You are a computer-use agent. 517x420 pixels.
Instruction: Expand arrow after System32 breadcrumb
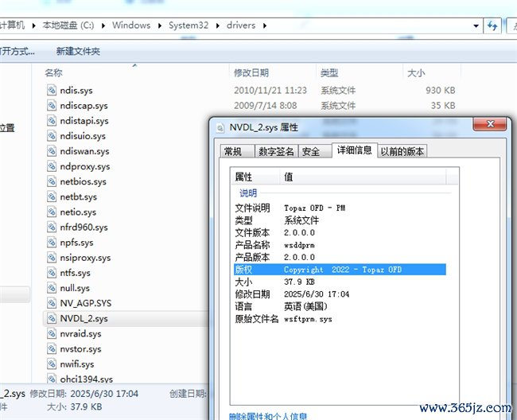point(218,25)
